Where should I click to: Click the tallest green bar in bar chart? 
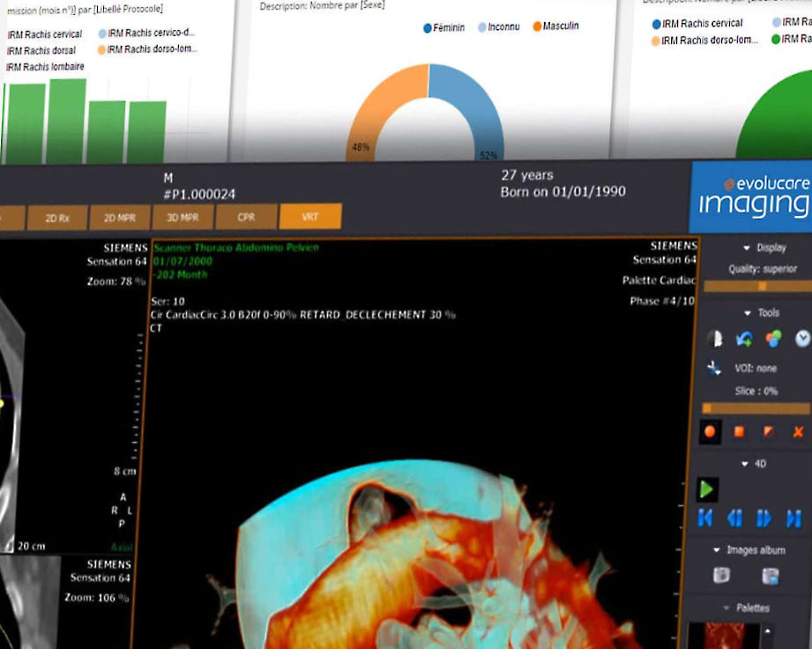[x=65, y=121]
